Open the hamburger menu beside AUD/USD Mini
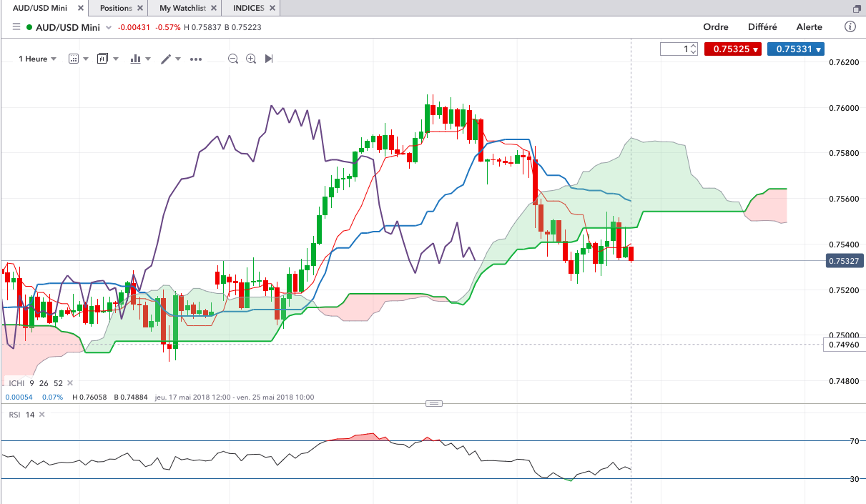The height and width of the screenshot is (504, 866). 16,27
